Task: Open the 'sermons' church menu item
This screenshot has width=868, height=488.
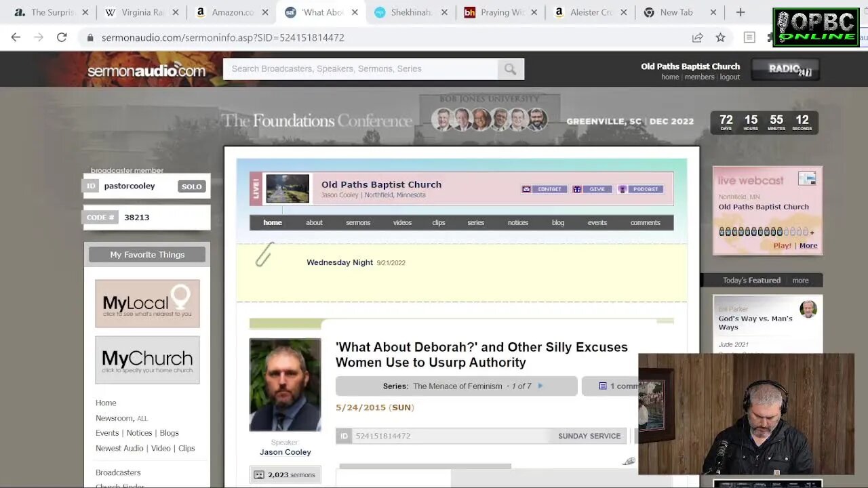Action: (358, 222)
